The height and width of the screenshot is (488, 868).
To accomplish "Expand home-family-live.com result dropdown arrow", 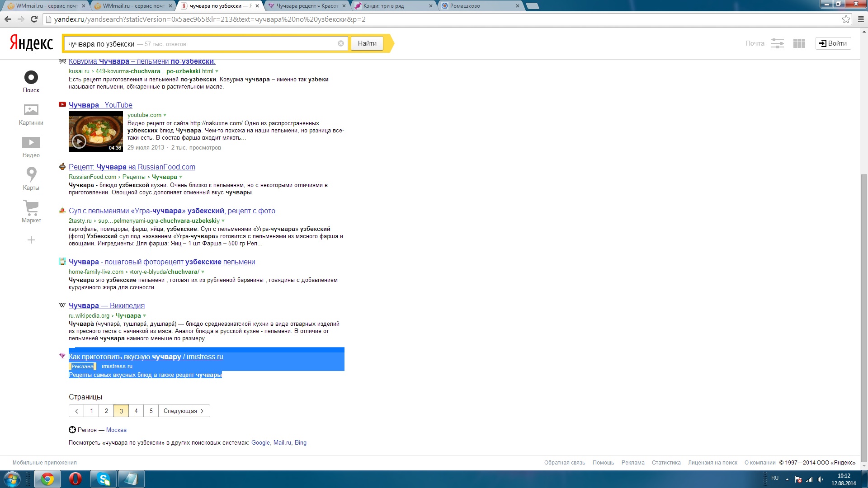I will click(x=203, y=272).
